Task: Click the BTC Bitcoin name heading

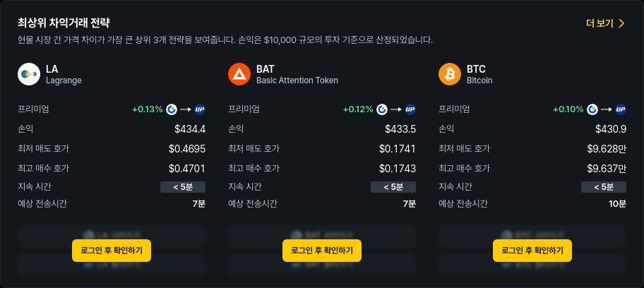Action: coord(476,70)
